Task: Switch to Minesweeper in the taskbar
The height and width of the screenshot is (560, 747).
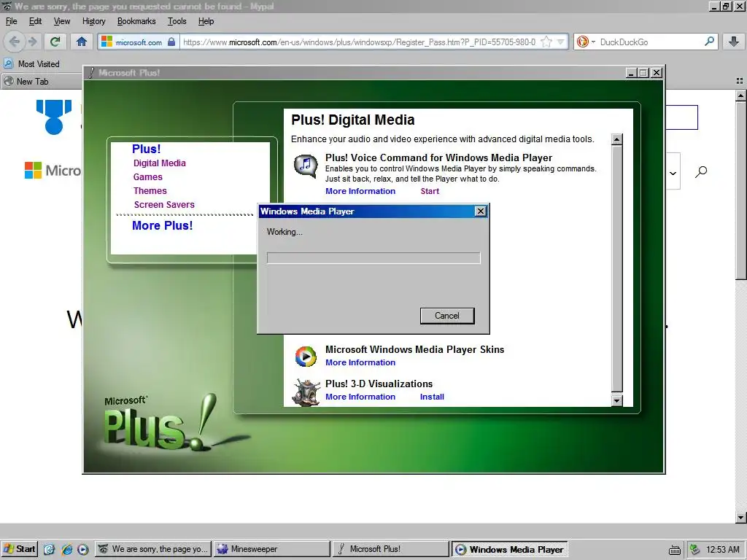Action: click(271, 549)
